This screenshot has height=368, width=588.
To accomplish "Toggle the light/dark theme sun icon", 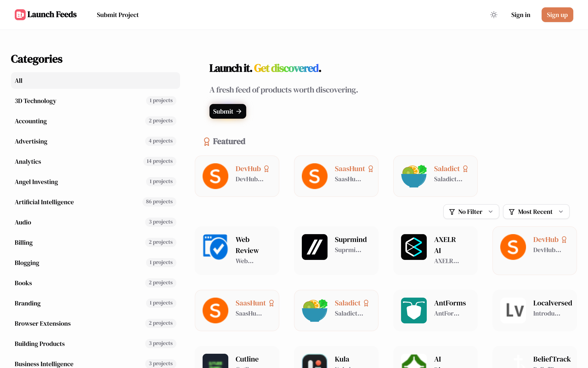I will coord(494,15).
